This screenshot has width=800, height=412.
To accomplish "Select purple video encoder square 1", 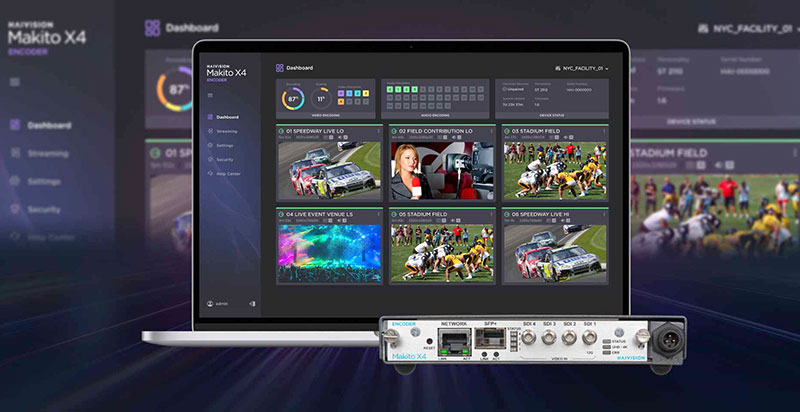I will (341, 93).
